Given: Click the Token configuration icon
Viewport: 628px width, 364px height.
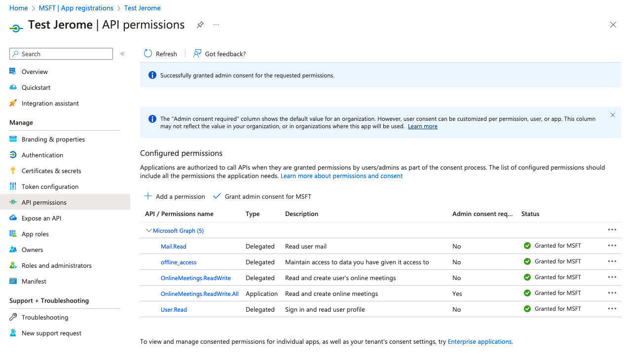Looking at the screenshot, I should coord(13,186).
